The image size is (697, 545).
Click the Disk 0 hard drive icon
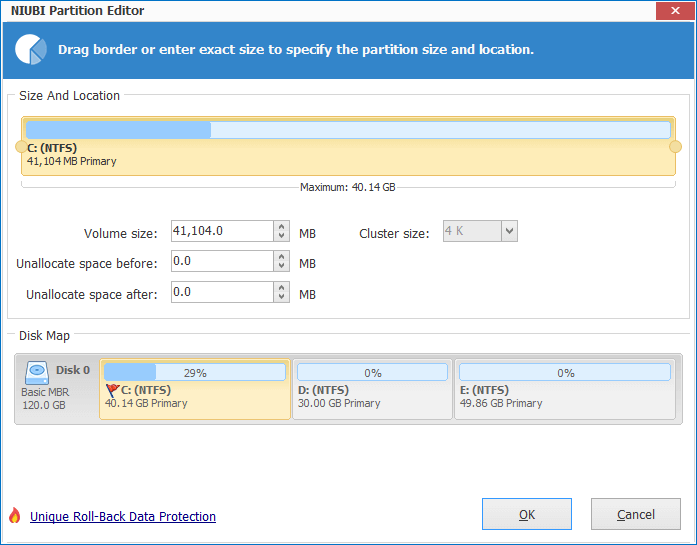coord(37,373)
